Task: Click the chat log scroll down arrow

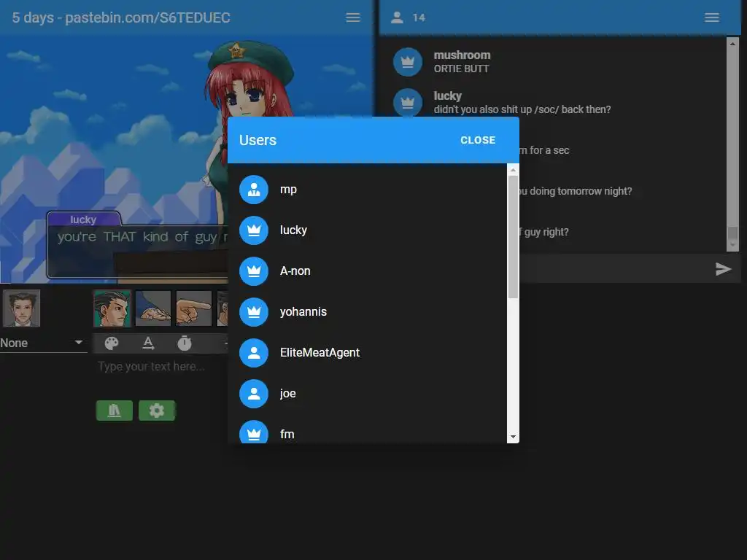Action: coord(732,245)
